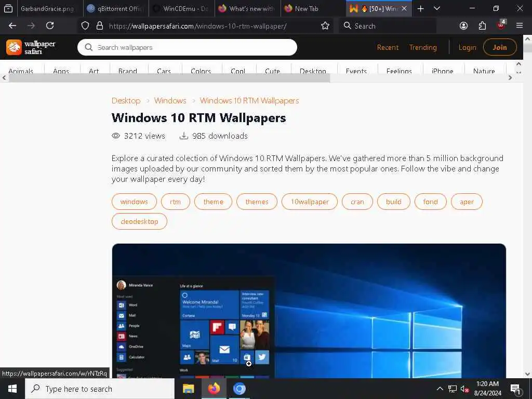Open the Firefox hamburger menu
This screenshot has height=399, width=532.
pyautogui.click(x=519, y=25)
